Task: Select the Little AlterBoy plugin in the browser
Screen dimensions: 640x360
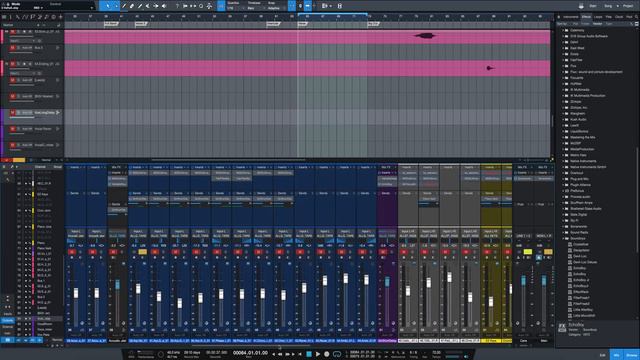Action: tap(584, 309)
